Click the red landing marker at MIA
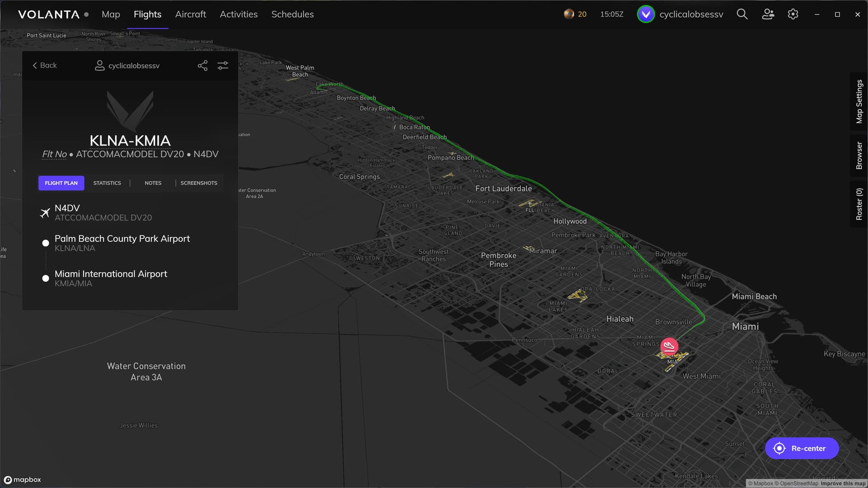Viewport: 868px width, 488px height. click(669, 346)
